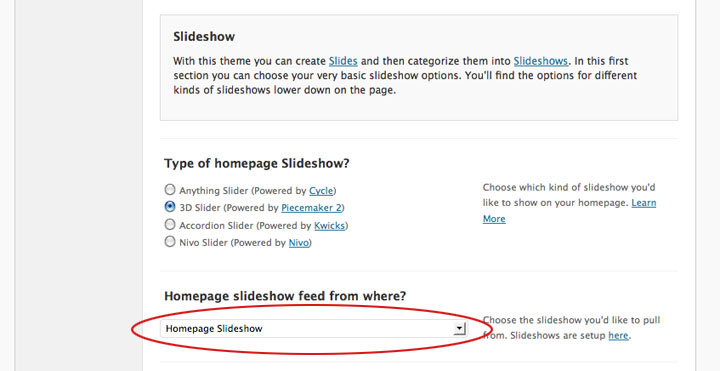
Task: Choose the Nivo Slider radio option
Action: [170, 242]
